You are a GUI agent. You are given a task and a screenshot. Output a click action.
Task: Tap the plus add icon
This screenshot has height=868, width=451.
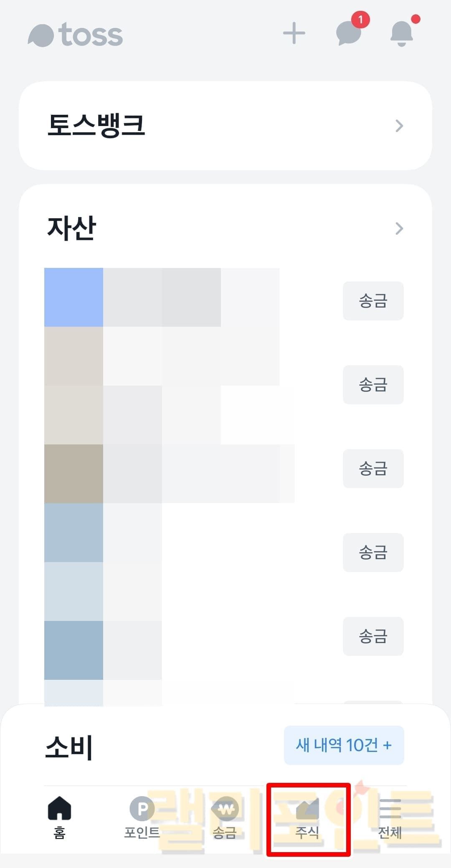[x=294, y=33]
